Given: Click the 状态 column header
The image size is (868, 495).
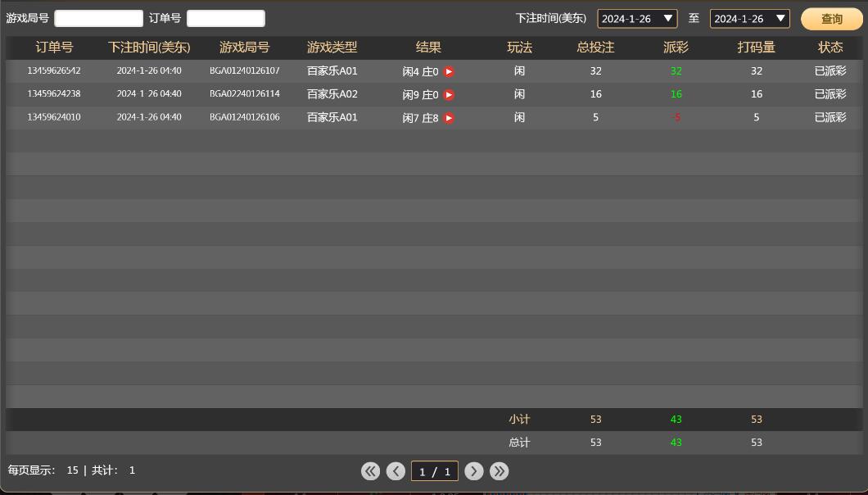Looking at the screenshot, I should pos(830,48).
